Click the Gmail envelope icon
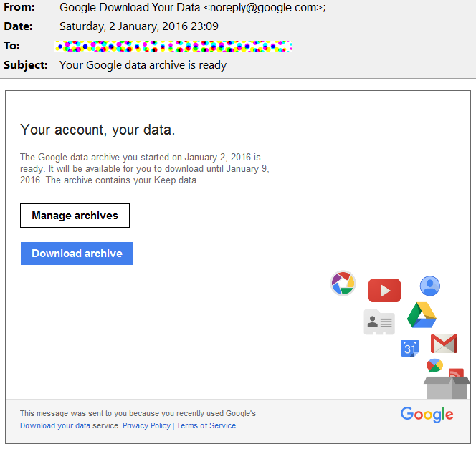The image size is (476, 449). [444, 344]
